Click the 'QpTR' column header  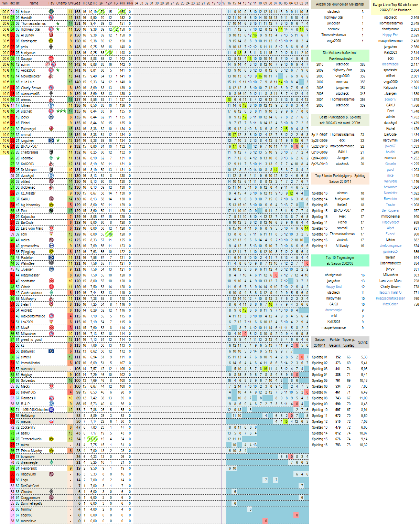(x=92, y=3)
